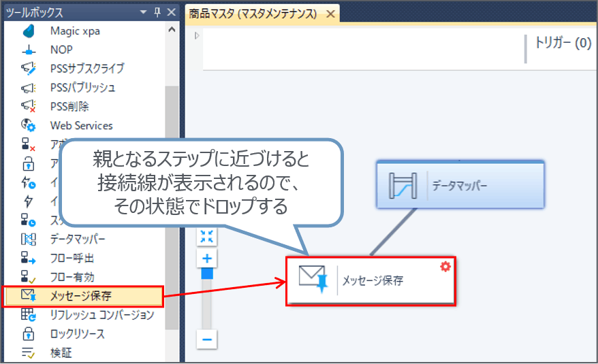Select the PSS削除 icon
Image resolution: width=598 pixels, height=364 pixels.
[29, 107]
